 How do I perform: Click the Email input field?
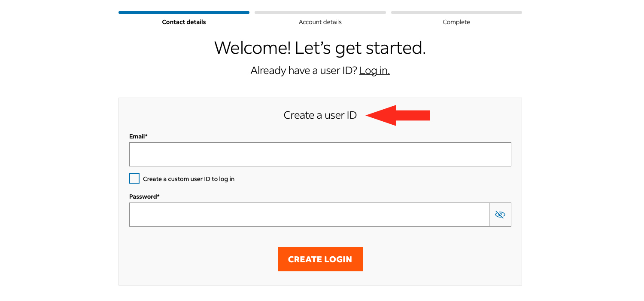[x=320, y=154]
